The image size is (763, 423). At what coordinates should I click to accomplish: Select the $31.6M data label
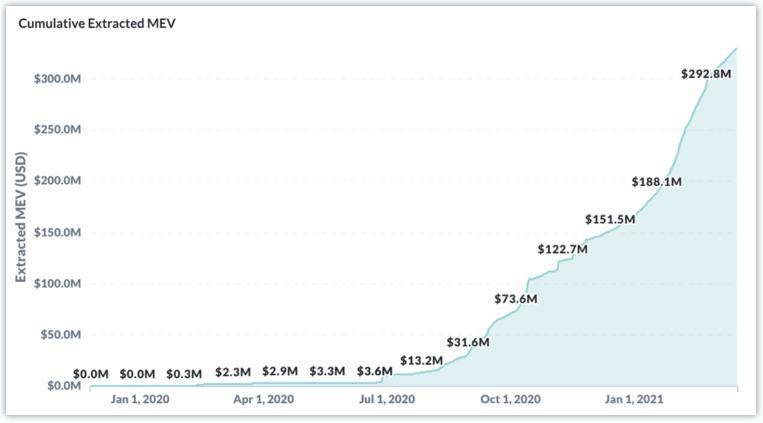pos(468,342)
